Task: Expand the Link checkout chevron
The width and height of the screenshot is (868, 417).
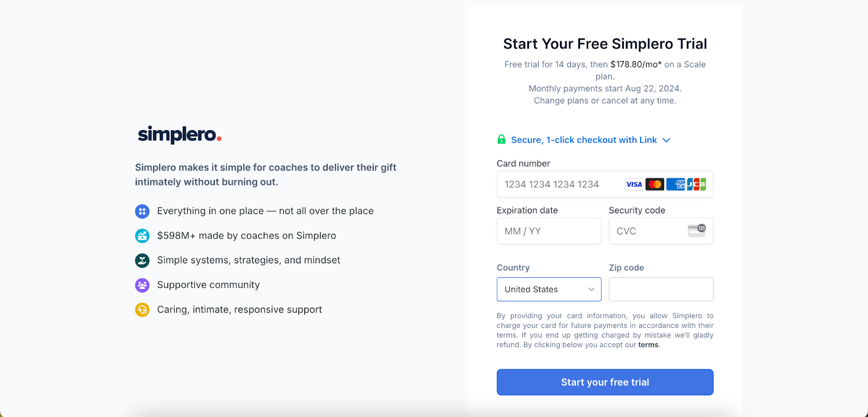Action: tap(666, 140)
